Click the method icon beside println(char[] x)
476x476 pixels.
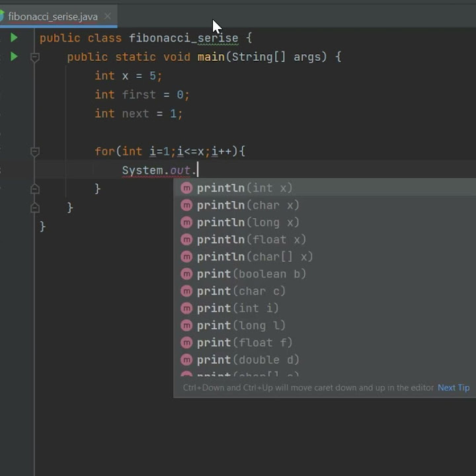pos(186,257)
